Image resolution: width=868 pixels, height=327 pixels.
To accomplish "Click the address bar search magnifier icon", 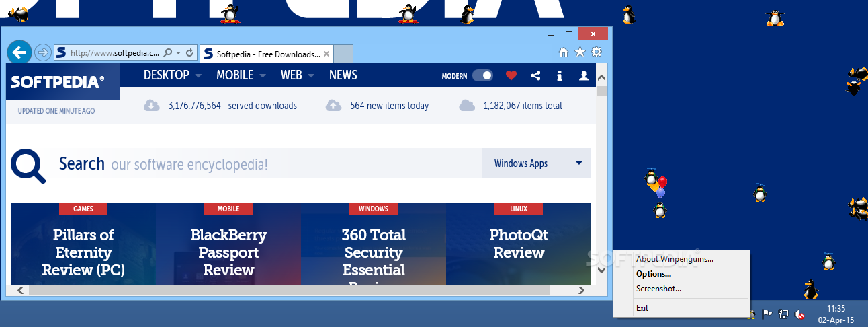I will tap(168, 52).
